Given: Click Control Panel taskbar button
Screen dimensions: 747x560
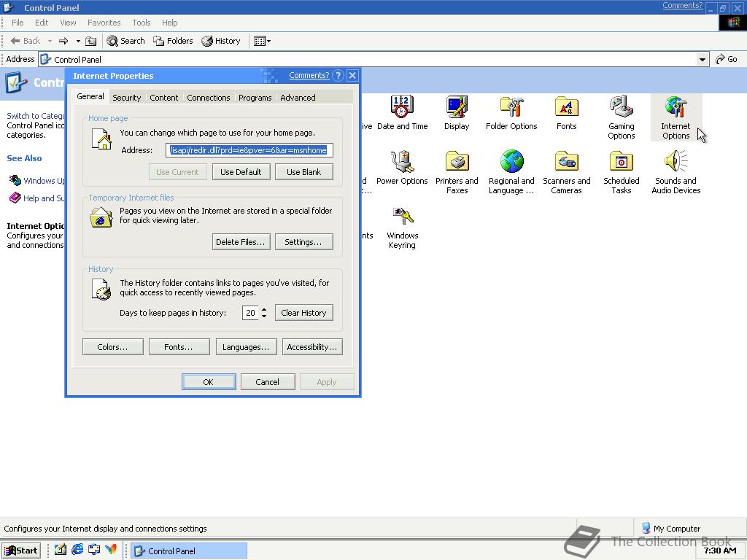Looking at the screenshot, I should pyautogui.click(x=189, y=551).
